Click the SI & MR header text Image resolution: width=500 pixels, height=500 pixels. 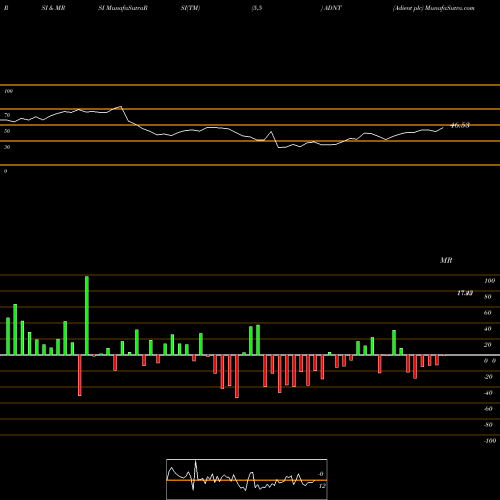(53, 8)
